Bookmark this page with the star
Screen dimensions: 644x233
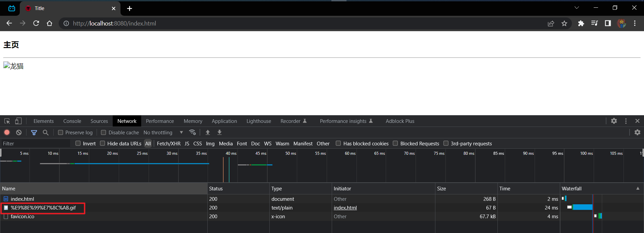(564, 23)
